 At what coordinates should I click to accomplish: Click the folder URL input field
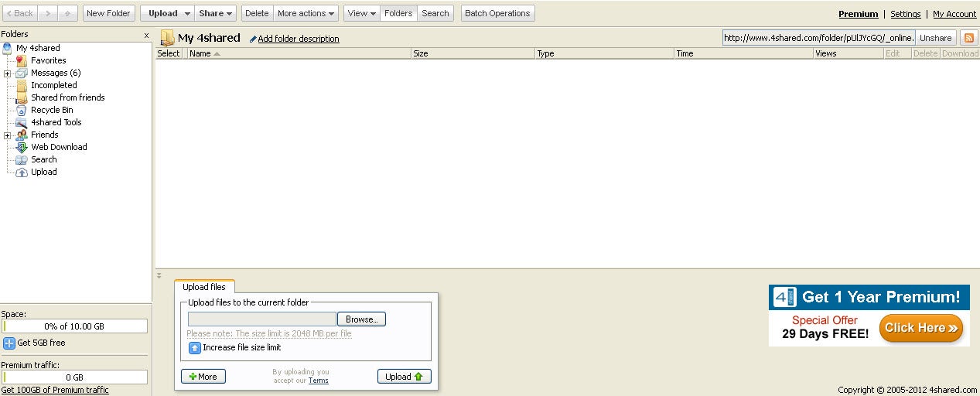819,38
